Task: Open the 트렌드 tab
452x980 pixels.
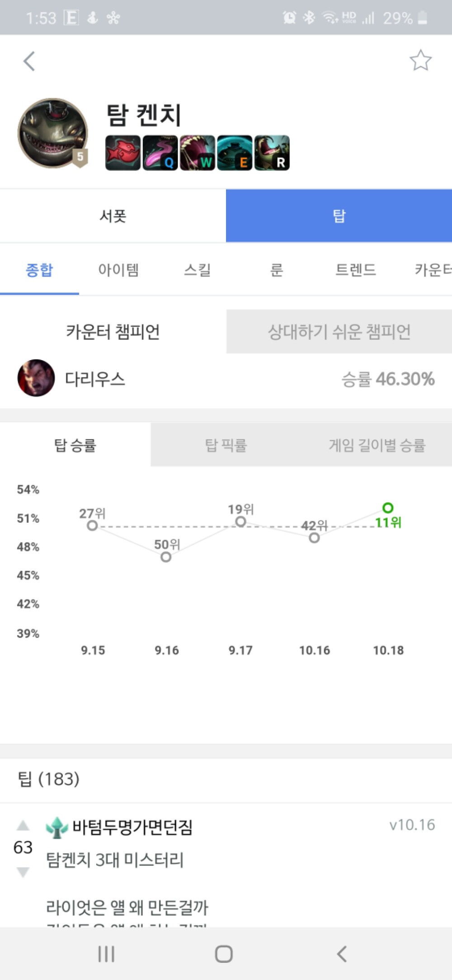Action: (356, 270)
